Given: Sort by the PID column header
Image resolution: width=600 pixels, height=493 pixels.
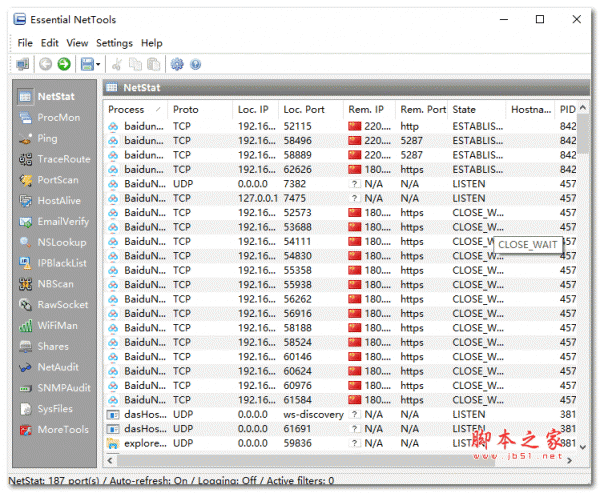Looking at the screenshot, I should 566,109.
